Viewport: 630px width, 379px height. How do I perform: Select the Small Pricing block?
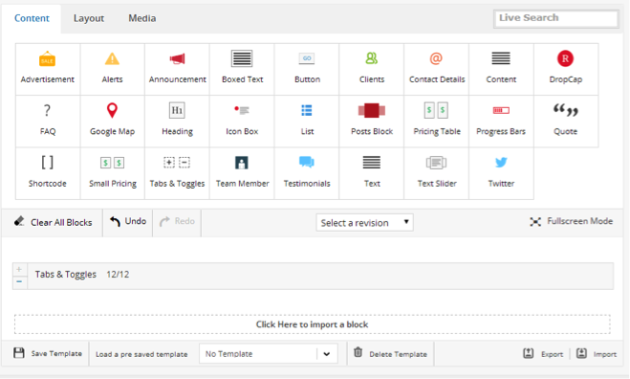pyautogui.click(x=112, y=173)
